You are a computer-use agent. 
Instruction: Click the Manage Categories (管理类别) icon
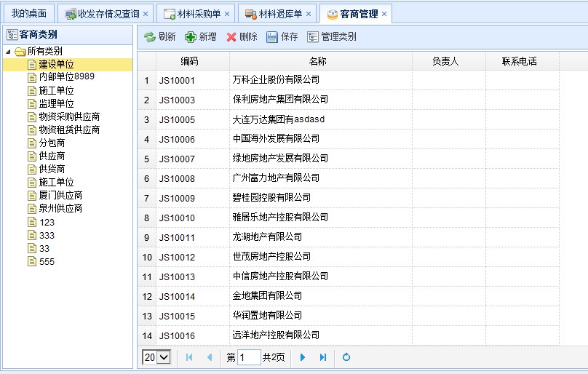click(313, 37)
